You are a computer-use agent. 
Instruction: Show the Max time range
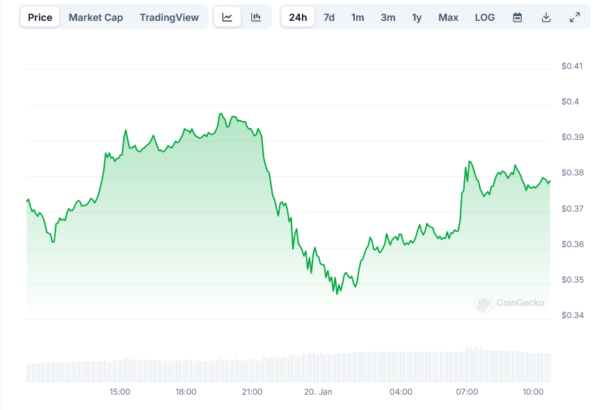448,17
